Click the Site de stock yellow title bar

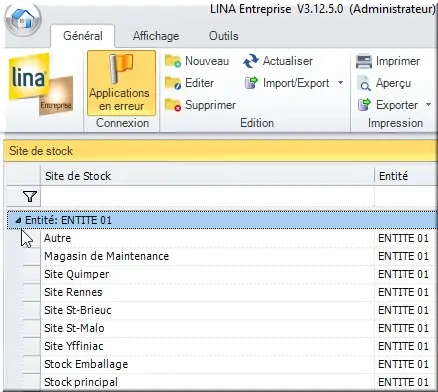pyautogui.click(x=221, y=151)
